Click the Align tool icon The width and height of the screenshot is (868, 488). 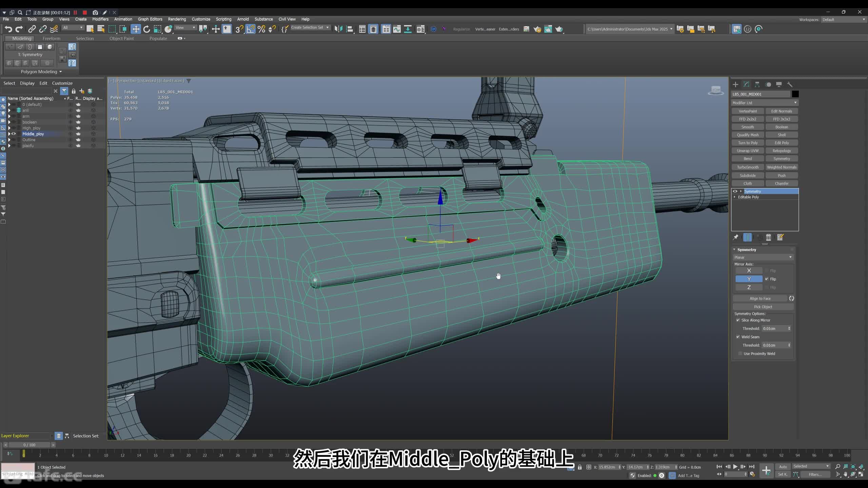pyautogui.click(x=350, y=29)
